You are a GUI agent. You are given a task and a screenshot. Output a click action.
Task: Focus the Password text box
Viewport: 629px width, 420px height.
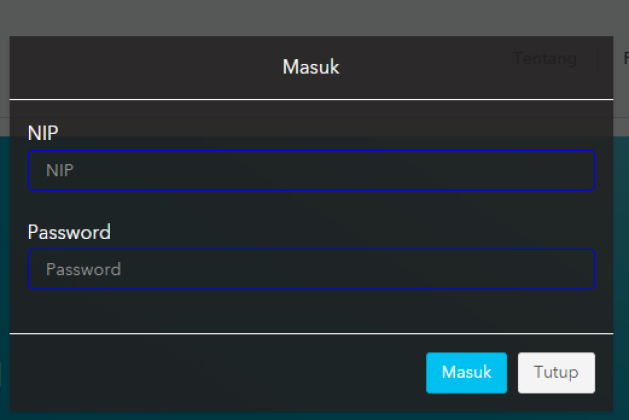tap(311, 269)
